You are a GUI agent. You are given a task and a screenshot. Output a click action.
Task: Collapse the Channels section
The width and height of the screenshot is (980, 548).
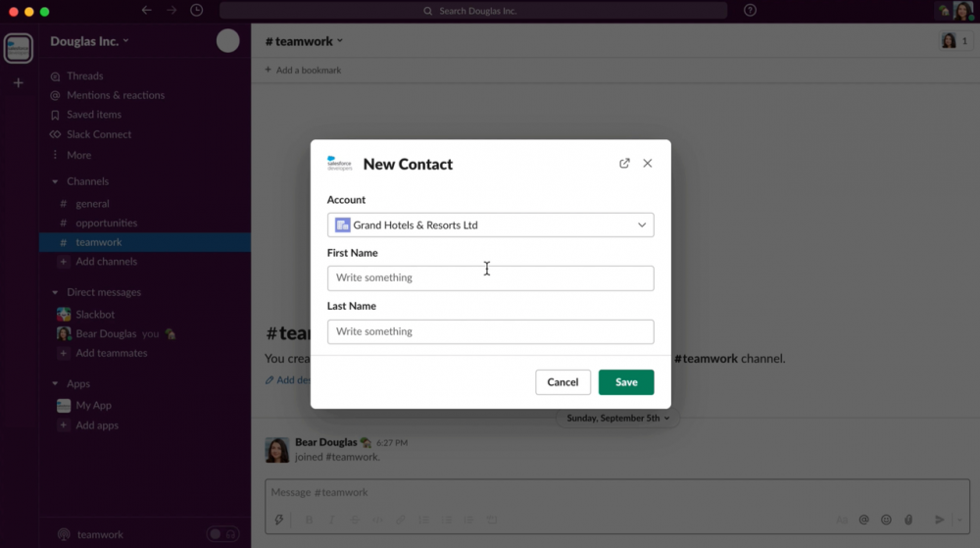point(55,181)
